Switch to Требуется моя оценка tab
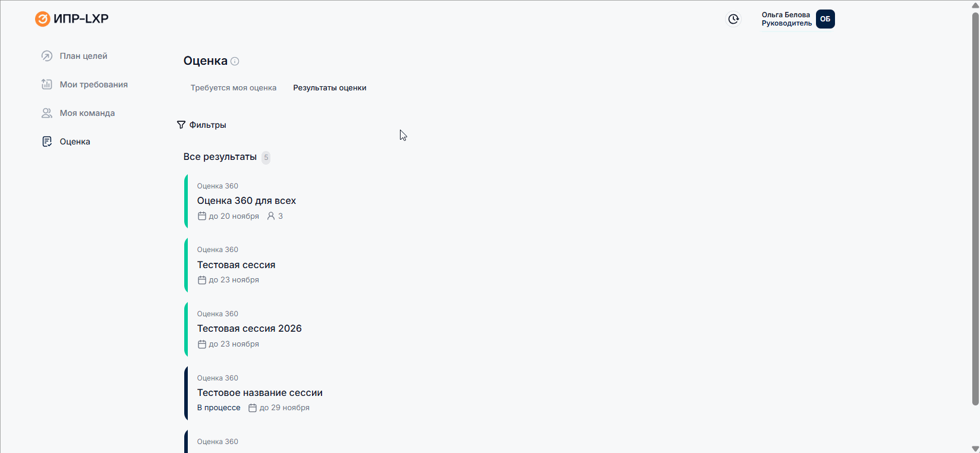 click(234, 88)
